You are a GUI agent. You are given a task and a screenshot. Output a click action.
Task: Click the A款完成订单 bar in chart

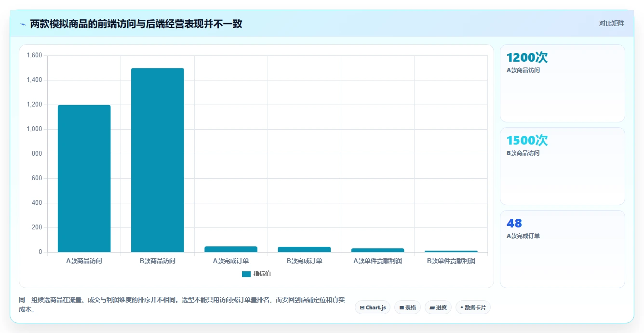(x=231, y=249)
